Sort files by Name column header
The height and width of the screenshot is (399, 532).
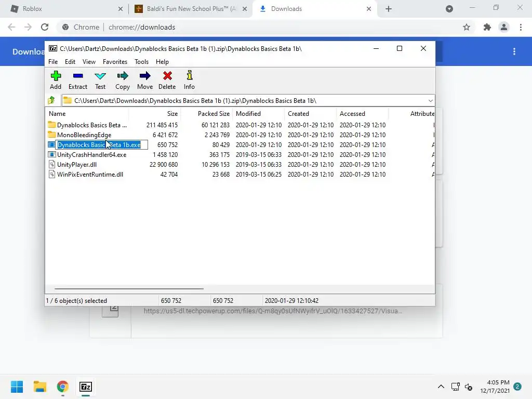(87, 114)
